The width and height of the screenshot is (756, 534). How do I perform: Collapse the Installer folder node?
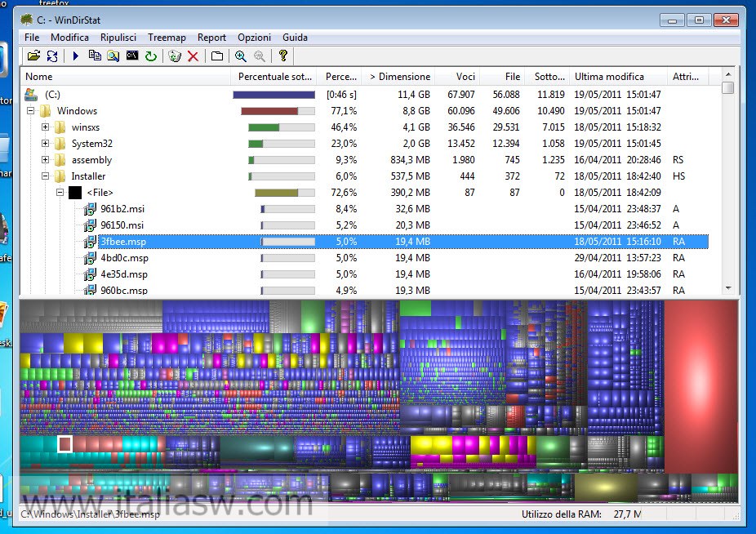(46, 176)
